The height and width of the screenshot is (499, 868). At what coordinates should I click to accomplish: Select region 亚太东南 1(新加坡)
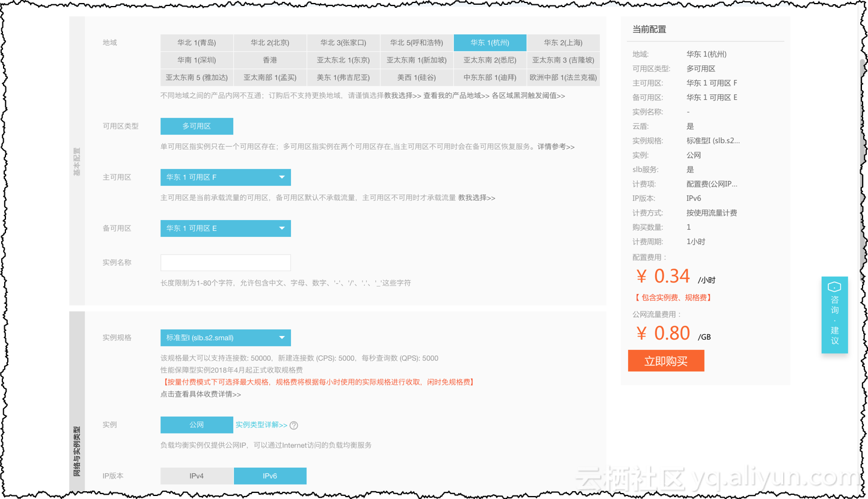(x=417, y=60)
